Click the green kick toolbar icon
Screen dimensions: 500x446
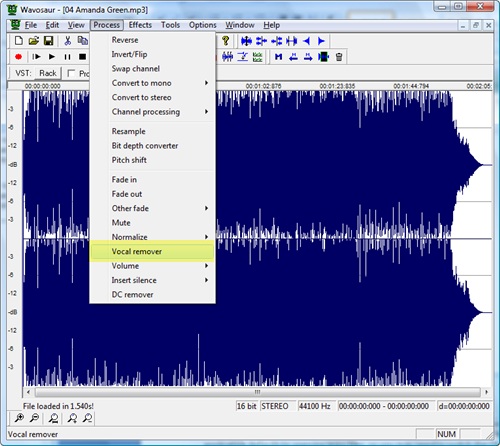257,57
